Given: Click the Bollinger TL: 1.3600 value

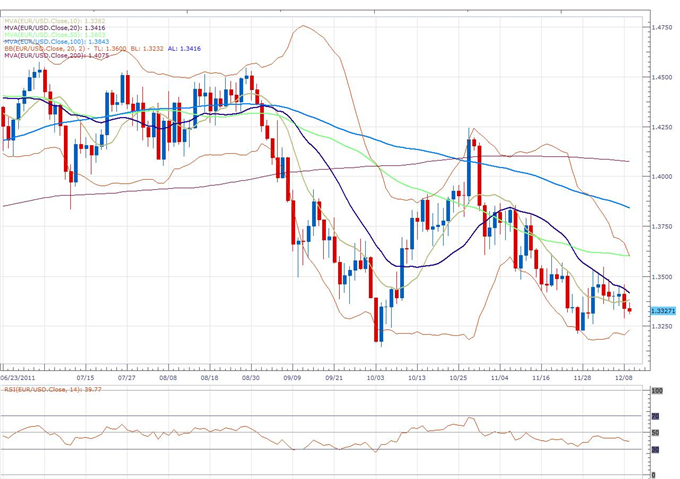Looking at the screenshot, I should tap(110, 49).
